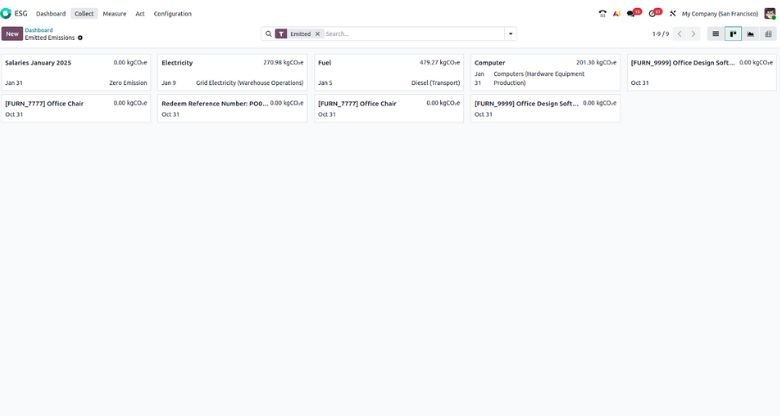
Task: Open the activities clock icon
Action: pyautogui.click(x=652, y=14)
